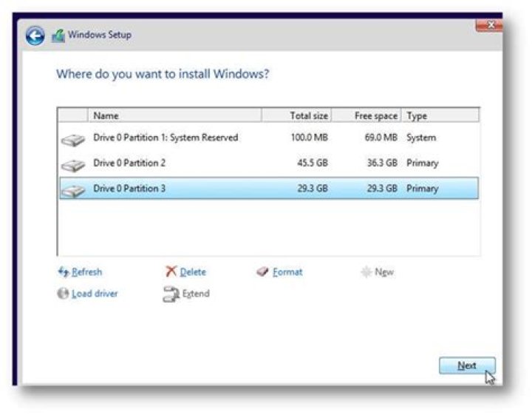Image resolution: width=532 pixels, height=415 pixels.
Task: Click the Format eraser icon
Action: (x=262, y=272)
